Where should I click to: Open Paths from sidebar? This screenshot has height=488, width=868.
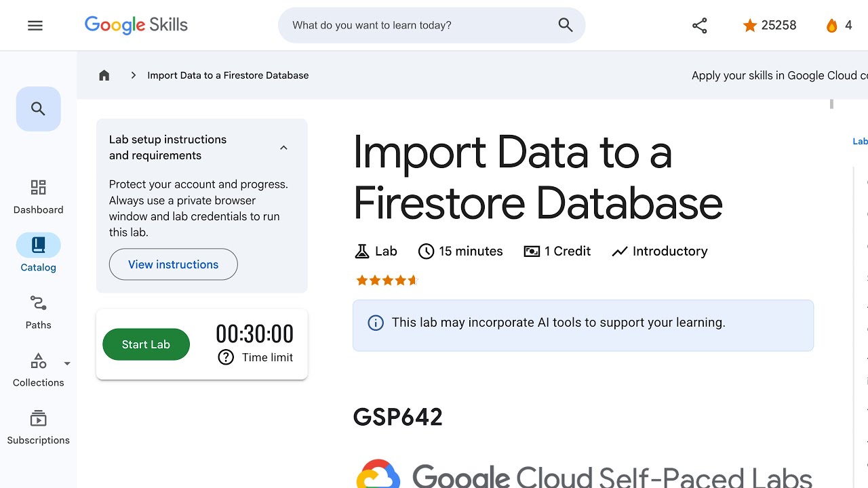click(39, 312)
